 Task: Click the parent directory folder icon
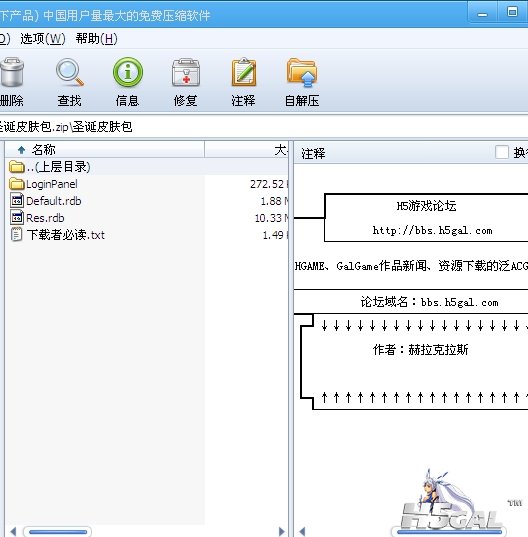click(16, 167)
